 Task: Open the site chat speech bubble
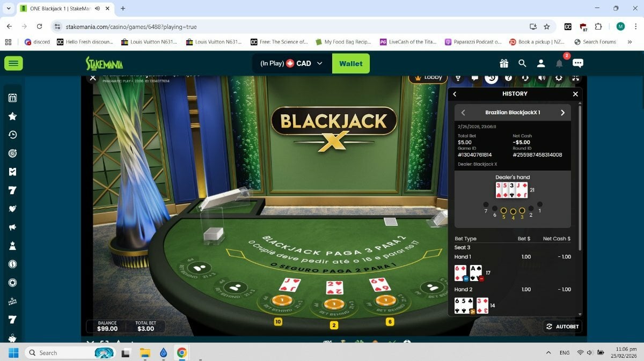578,63
